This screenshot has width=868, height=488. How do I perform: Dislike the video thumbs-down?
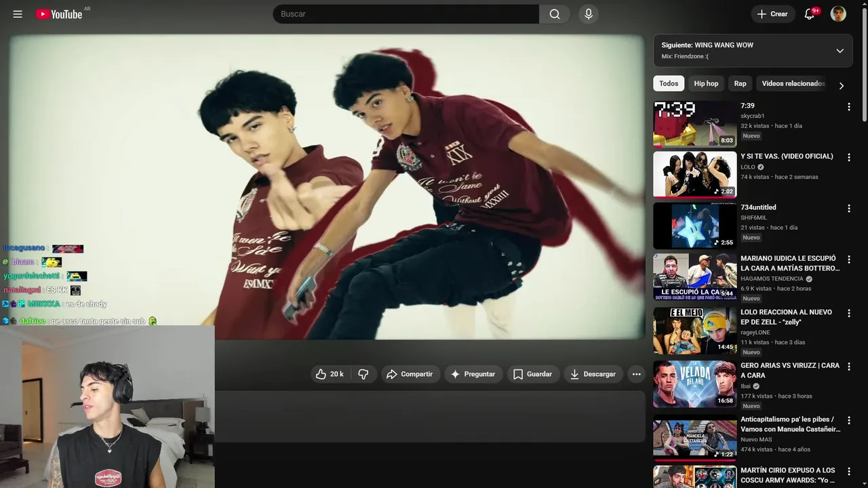363,374
